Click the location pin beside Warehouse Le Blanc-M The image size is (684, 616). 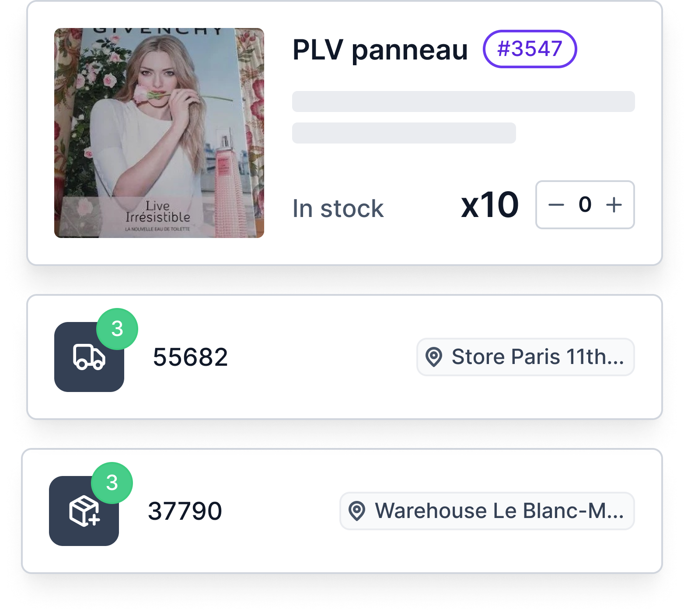click(357, 511)
